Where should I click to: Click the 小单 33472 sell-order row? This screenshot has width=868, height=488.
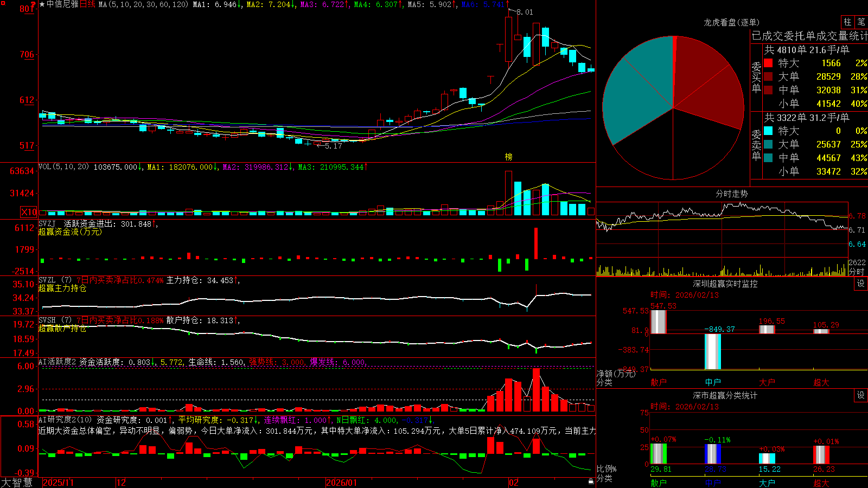[x=815, y=171]
